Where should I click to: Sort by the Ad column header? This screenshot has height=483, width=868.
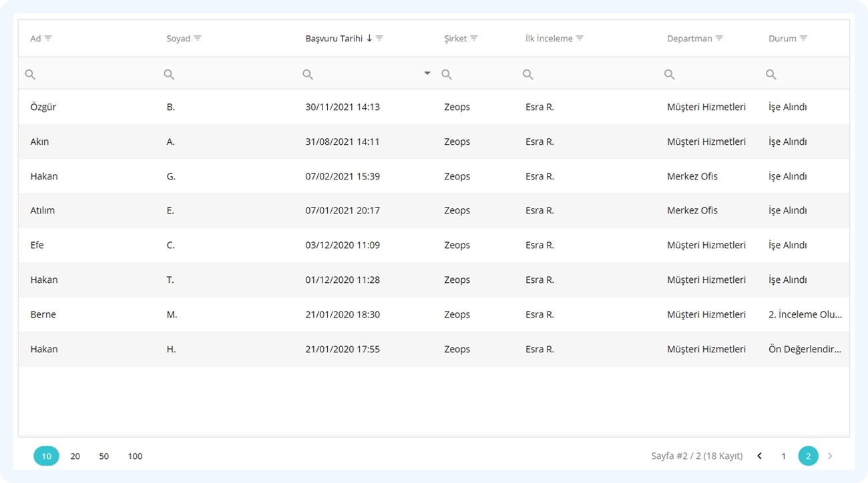click(x=35, y=39)
